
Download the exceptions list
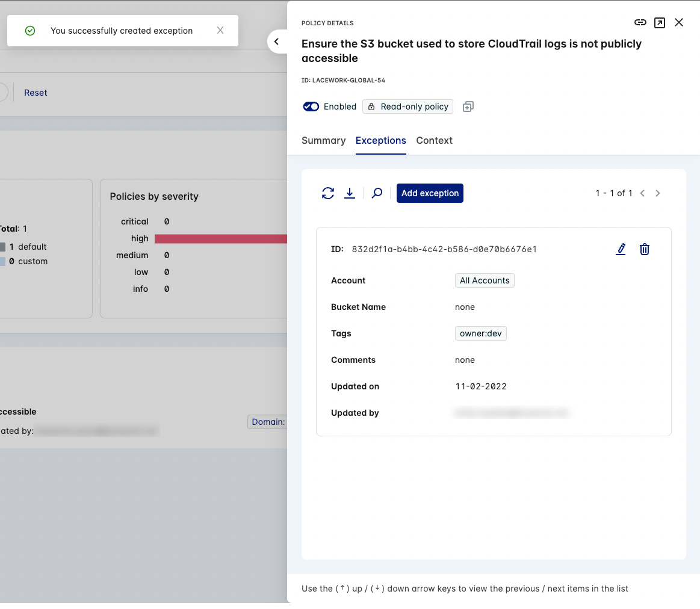350,193
